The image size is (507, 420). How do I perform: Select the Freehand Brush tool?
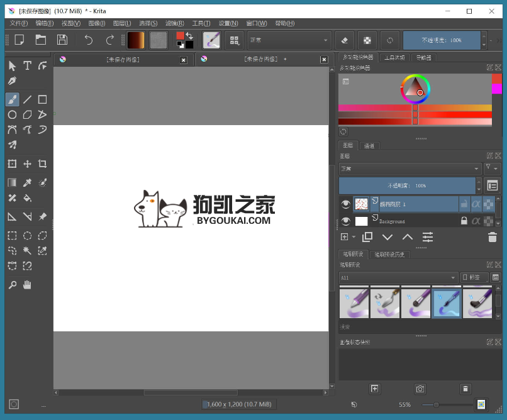pyautogui.click(x=12, y=99)
